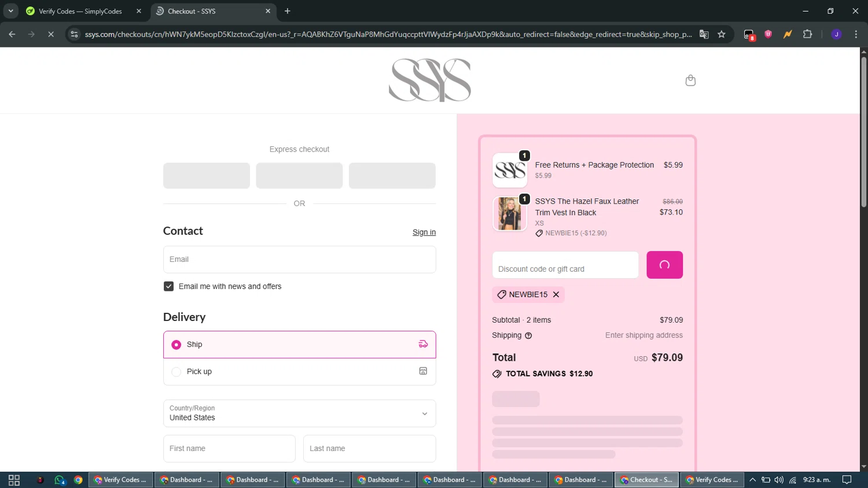Open the Chrome profile avatar
The height and width of the screenshot is (488, 868).
[x=836, y=34]
